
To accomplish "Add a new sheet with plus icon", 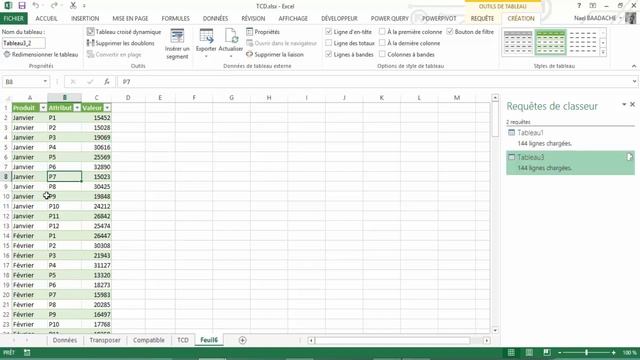I will [x=242, y=340].
